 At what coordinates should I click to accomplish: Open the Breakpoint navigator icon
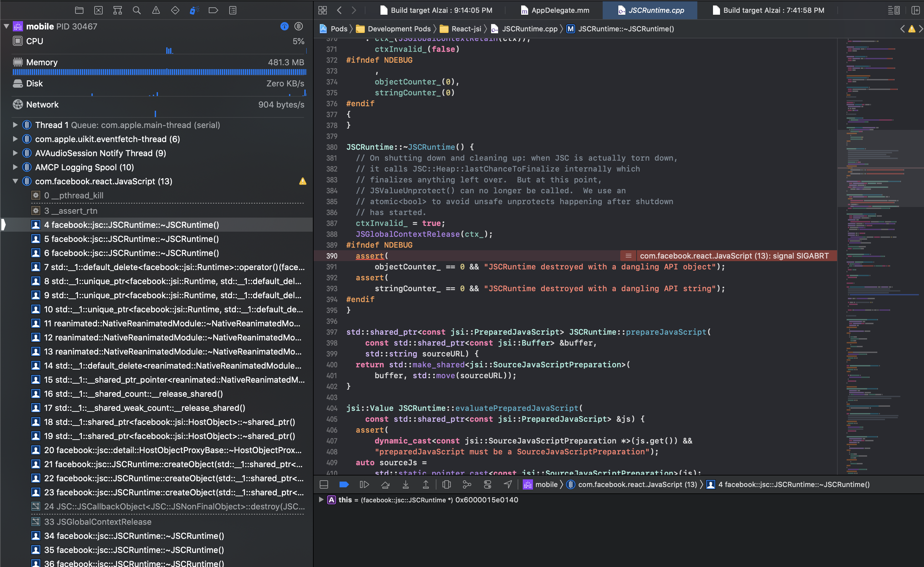click(x=213, y=10)
